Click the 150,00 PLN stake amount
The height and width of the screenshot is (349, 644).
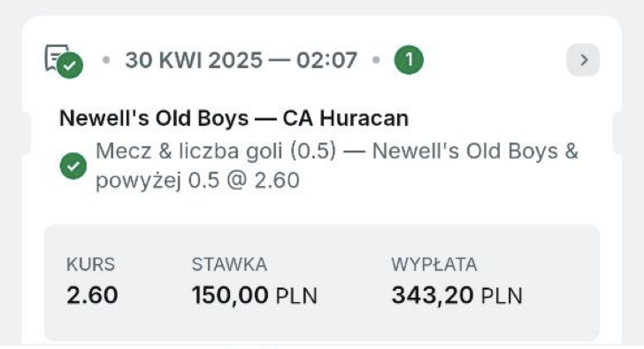[x=255, y=296]
